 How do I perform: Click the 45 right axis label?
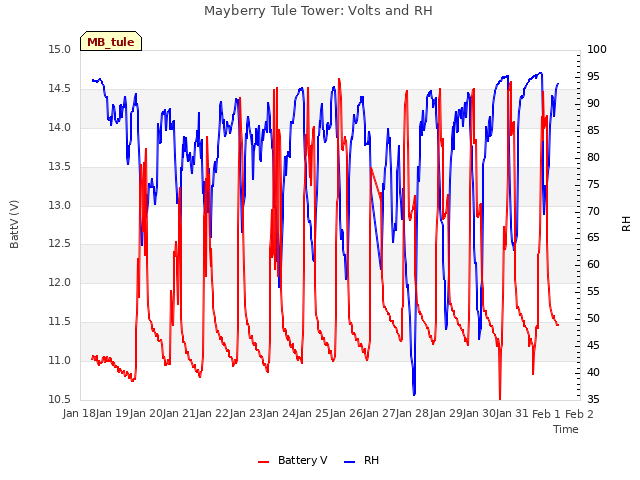(593, 345)
